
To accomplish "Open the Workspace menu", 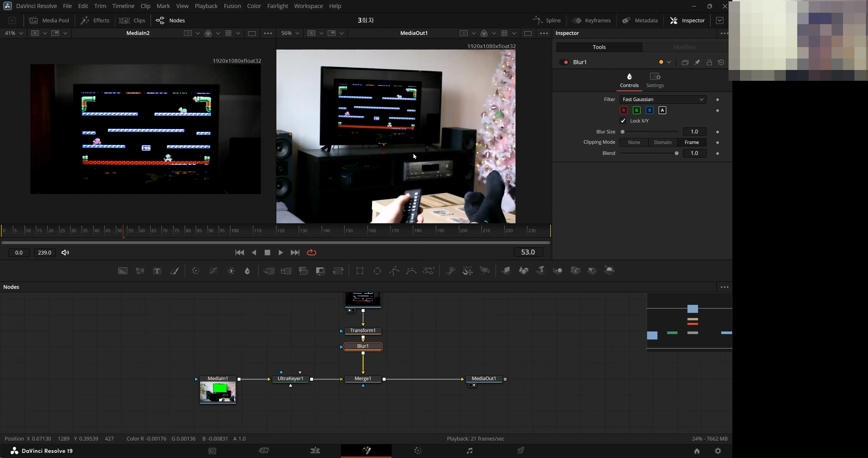I will [308, 6].
